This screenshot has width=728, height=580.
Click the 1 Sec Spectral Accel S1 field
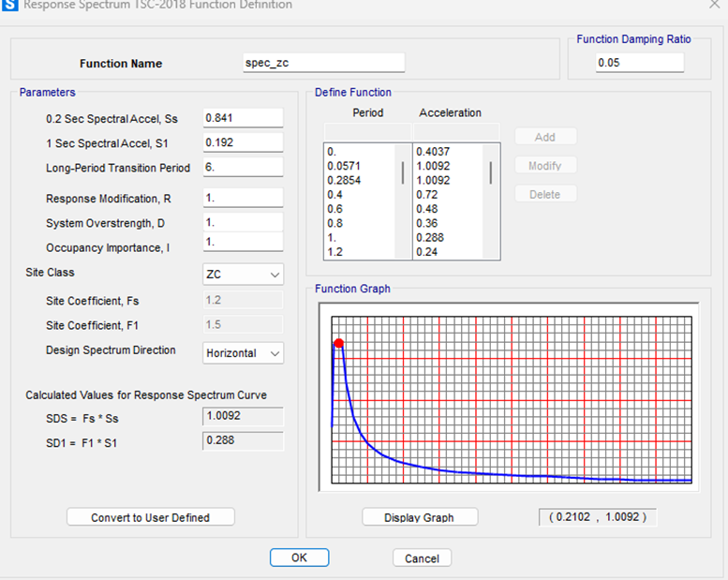point(243,142)
